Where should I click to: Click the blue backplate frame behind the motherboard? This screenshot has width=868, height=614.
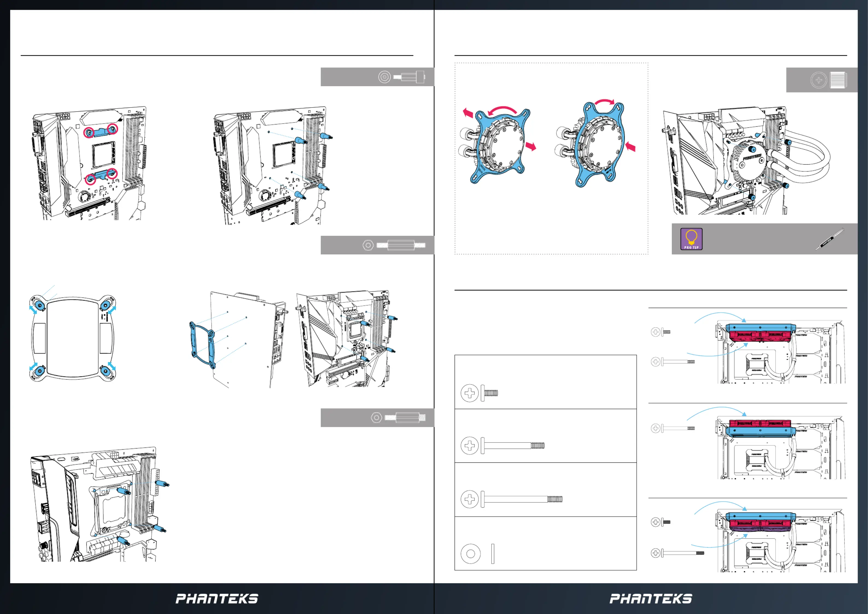pyautogui.click(x=202, y=345)
